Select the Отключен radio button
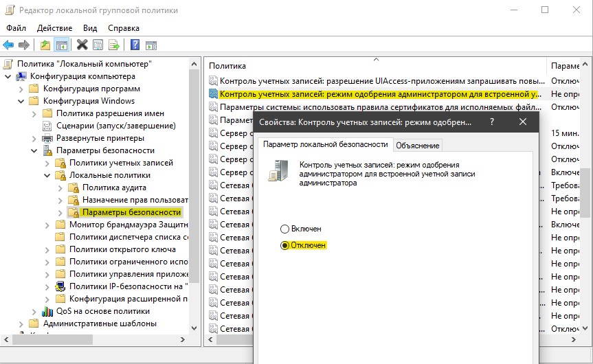The image size is (593, 364). [284, 246]
